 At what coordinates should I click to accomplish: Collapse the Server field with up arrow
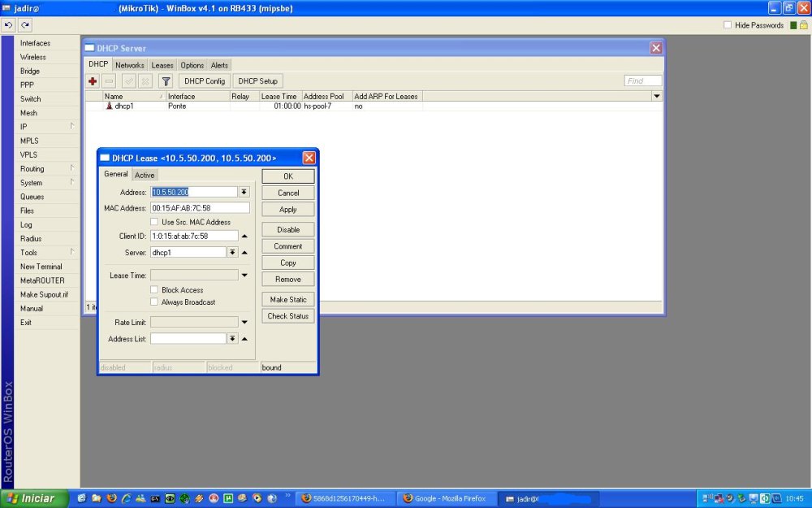pos(244,253)
